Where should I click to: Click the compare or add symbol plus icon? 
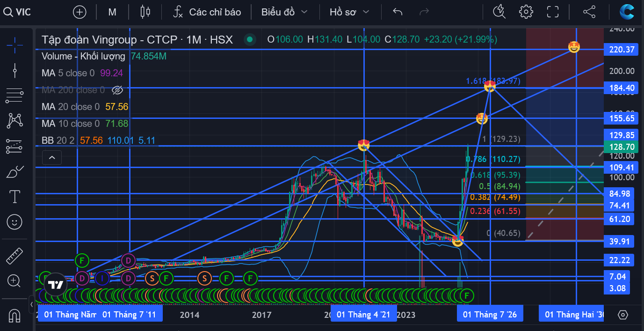coord(80,12)
